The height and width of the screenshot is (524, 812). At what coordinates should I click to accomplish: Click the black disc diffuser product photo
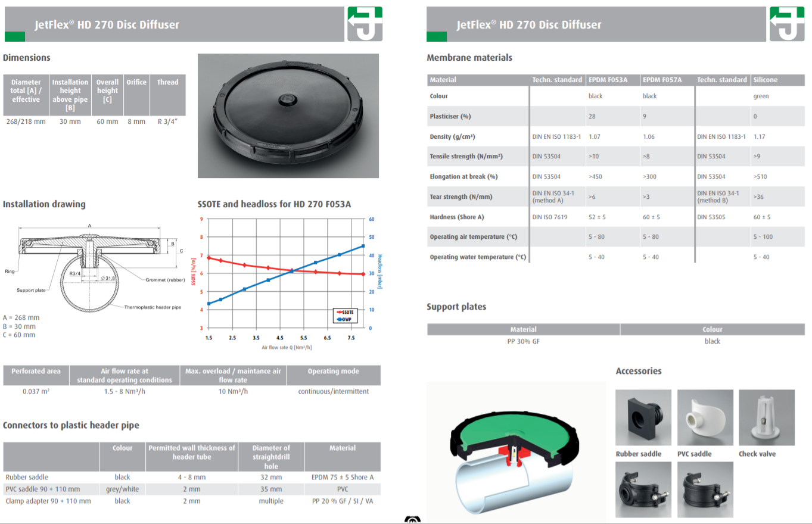click(x=288, y=116)
